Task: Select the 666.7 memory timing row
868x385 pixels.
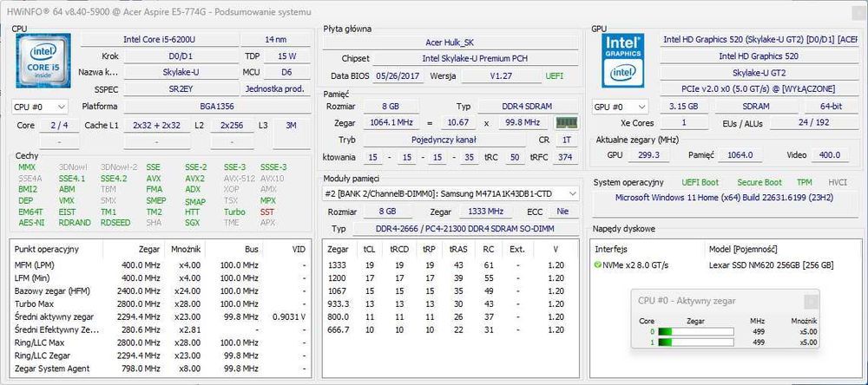Action: (450, 330)
